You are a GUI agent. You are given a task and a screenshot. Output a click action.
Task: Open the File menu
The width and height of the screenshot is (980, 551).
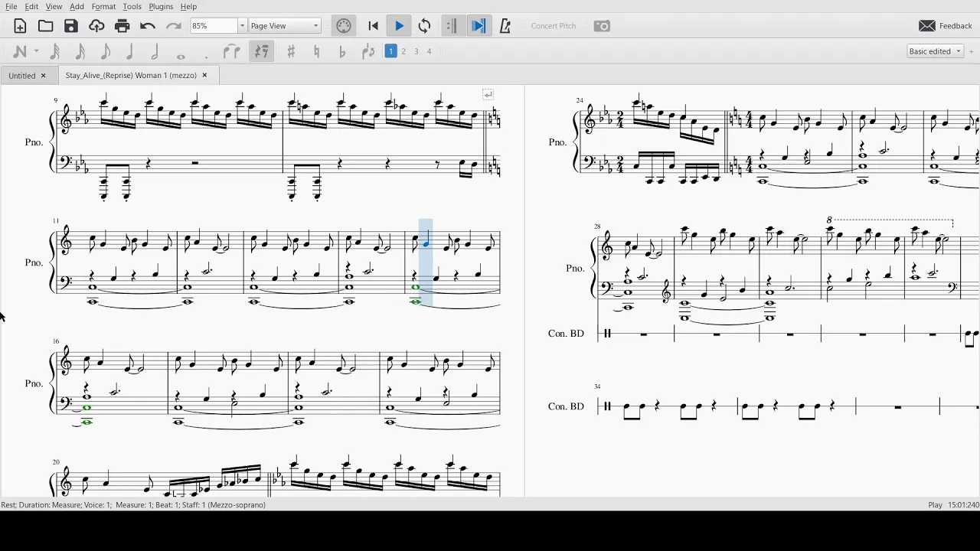(x=11, y=6)
